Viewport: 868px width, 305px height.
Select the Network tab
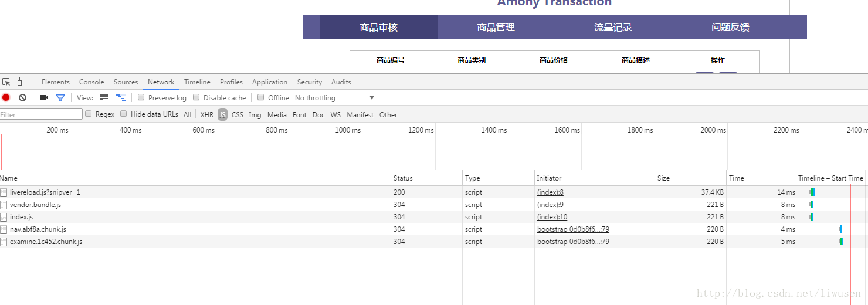(x=161, y=82)
